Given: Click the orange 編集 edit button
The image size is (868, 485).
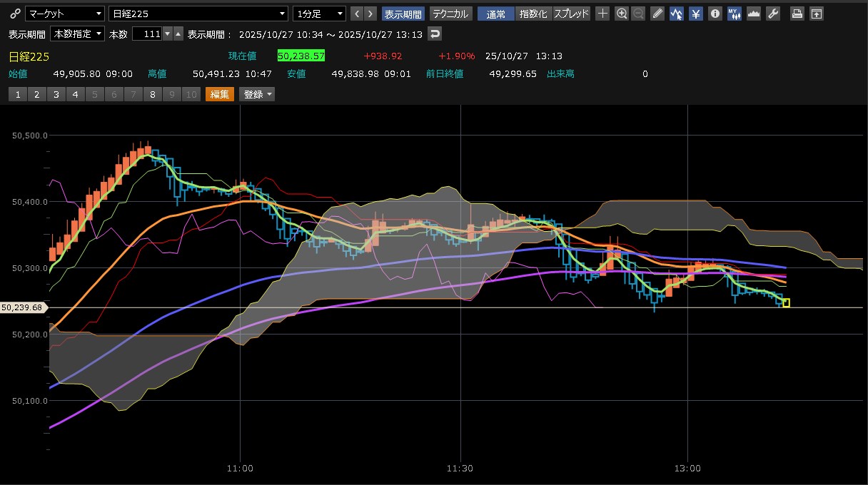Looking at the screenshot, I should coord(219,94).
